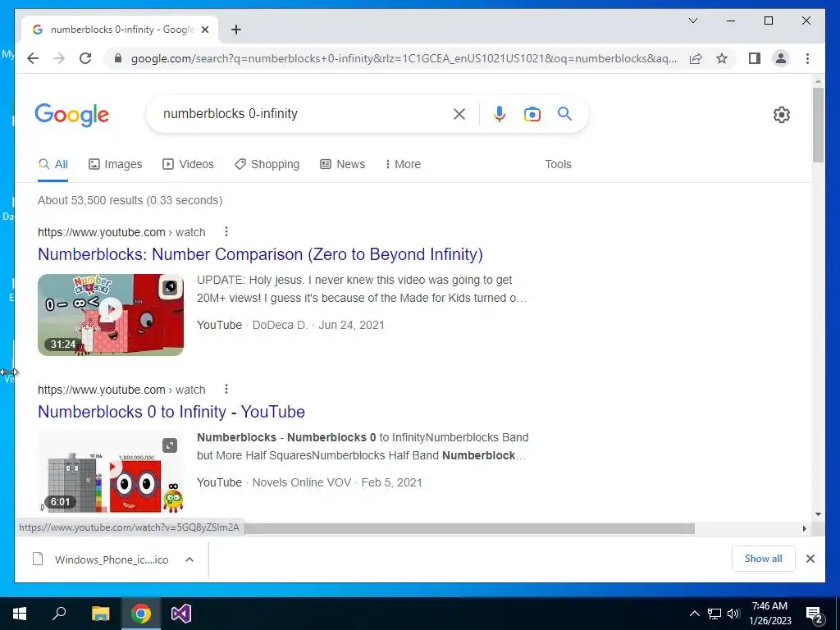840x630 pixels.
Task: Click the scroll down arrow on vertical scrollbar
Action: [818, 514]
